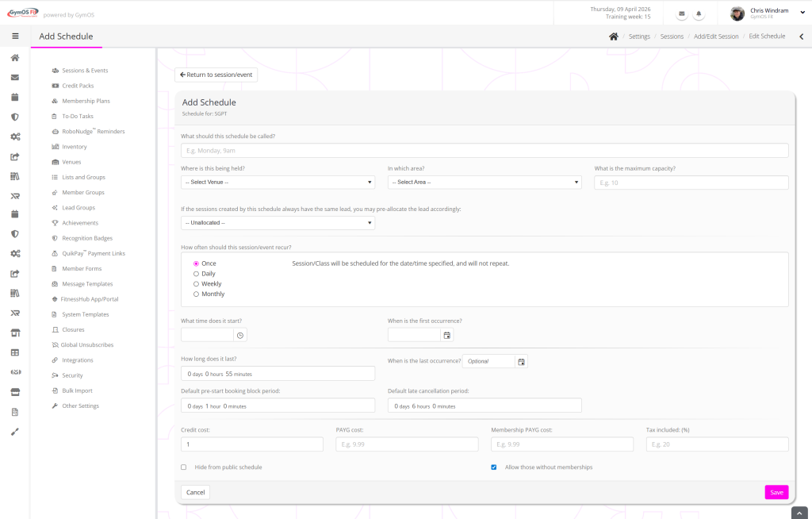The image size is (812, 519).
Task: Click Return to session/event button
Action: [216, 75]
